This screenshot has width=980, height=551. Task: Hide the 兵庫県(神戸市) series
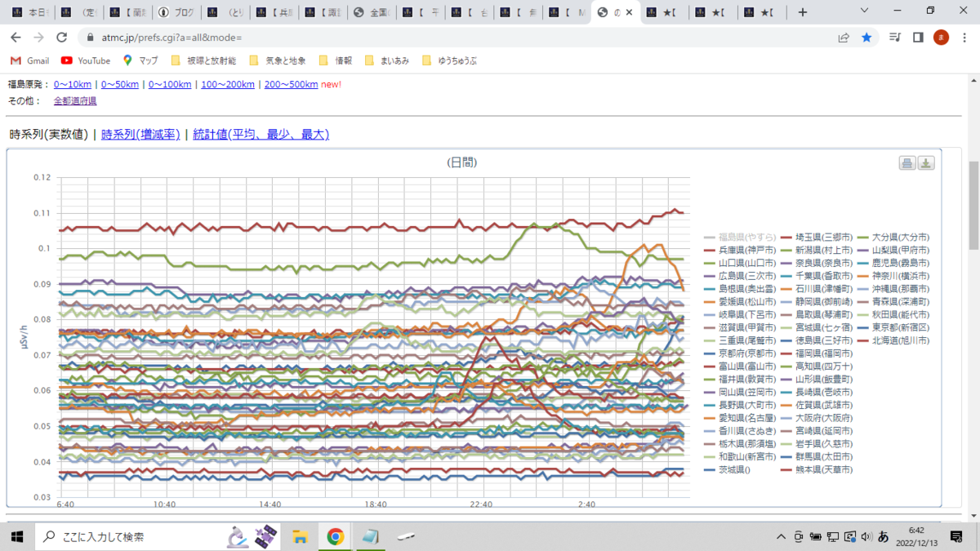740,250
